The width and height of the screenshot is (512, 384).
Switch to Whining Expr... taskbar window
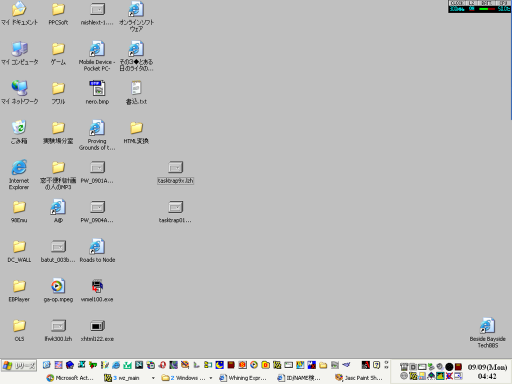tap(243, 378)
